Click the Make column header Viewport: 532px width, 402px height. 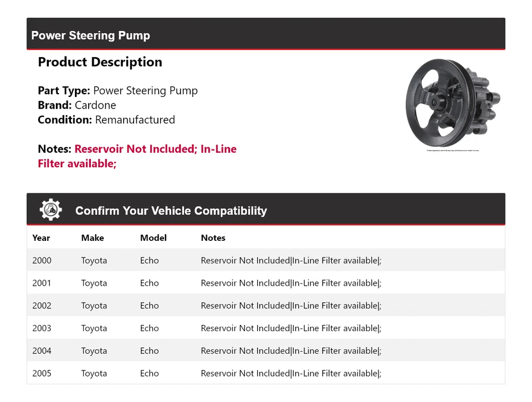coord(92,238)
